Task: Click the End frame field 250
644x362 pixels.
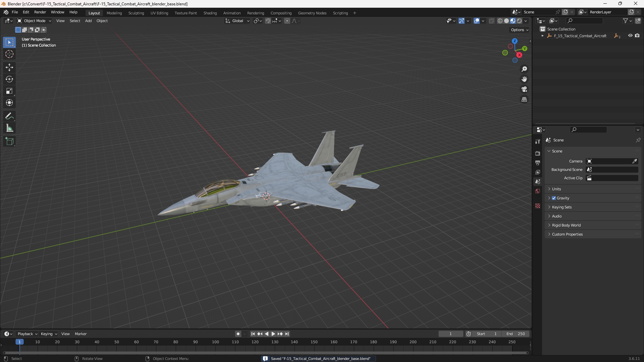Action: point(516,334)
